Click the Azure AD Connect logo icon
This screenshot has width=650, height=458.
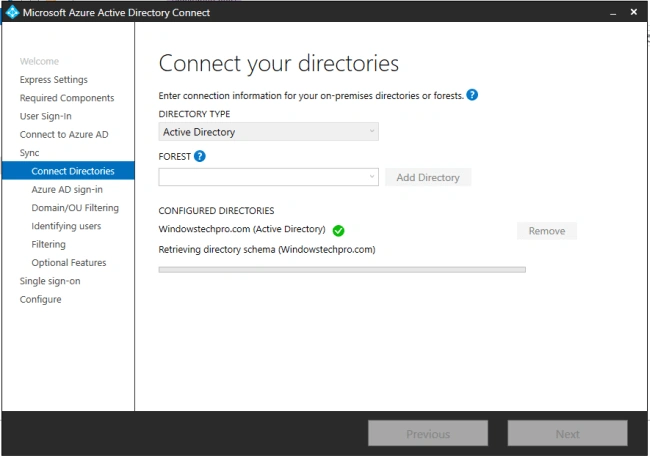[12, 12]
